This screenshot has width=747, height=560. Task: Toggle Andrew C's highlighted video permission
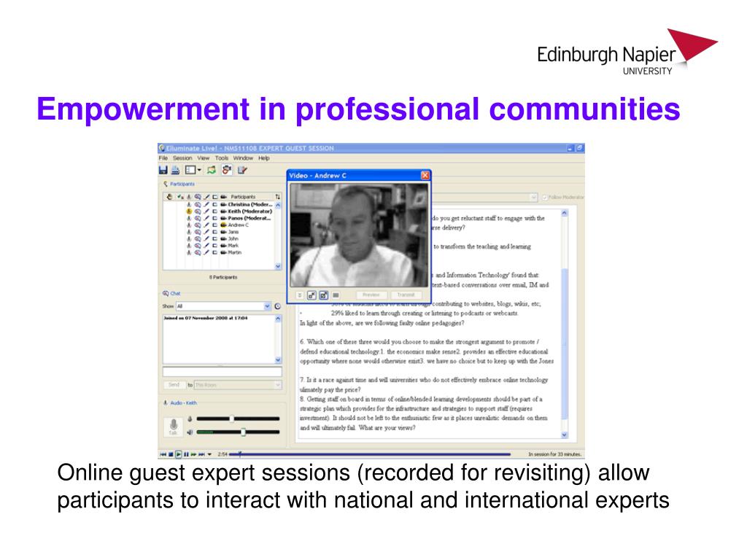point(223,225)
